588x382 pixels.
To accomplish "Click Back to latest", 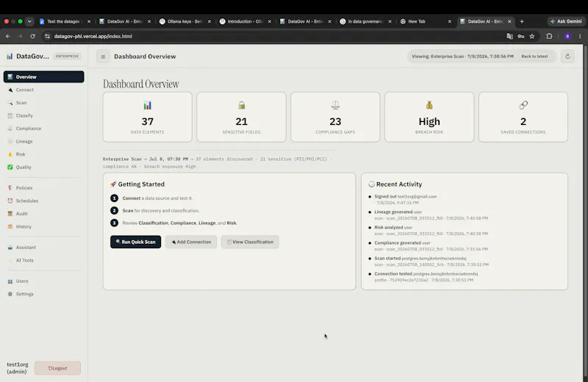I will click(534, 57).
